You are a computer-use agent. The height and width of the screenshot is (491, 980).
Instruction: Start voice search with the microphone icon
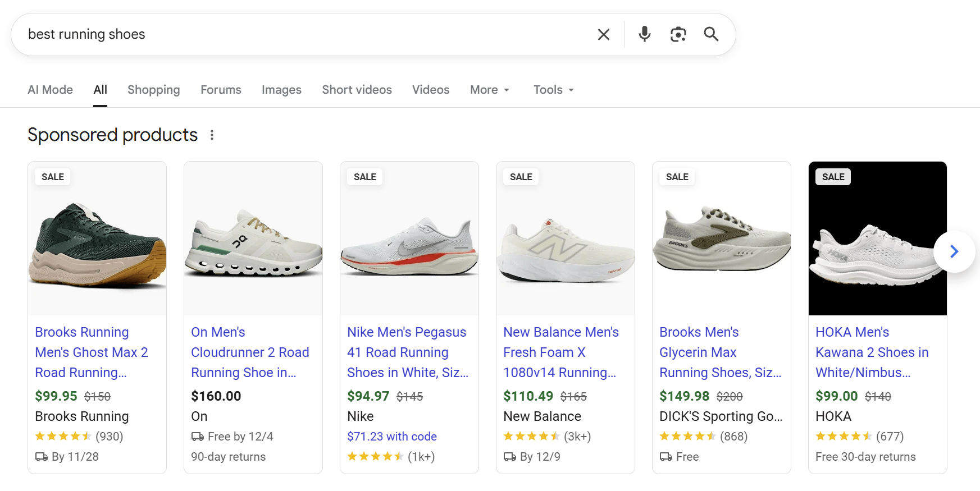pyautogui.click(x=645, y=34)
